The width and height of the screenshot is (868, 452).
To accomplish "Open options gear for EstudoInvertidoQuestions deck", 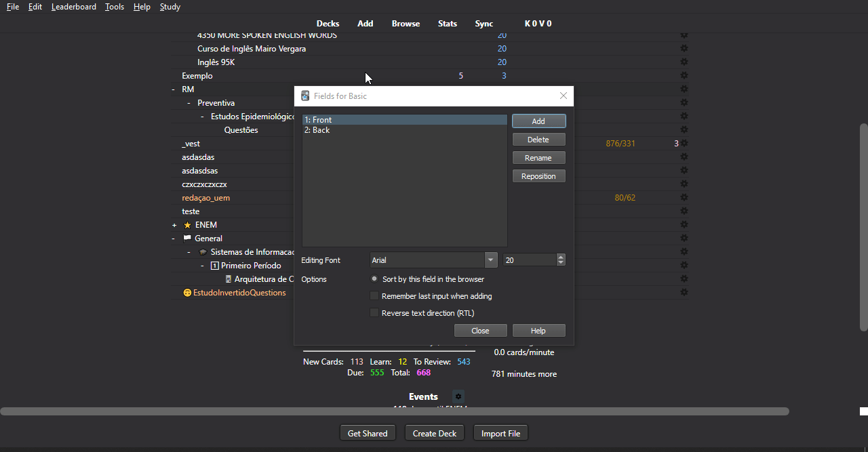I will [x=684, y=293].
